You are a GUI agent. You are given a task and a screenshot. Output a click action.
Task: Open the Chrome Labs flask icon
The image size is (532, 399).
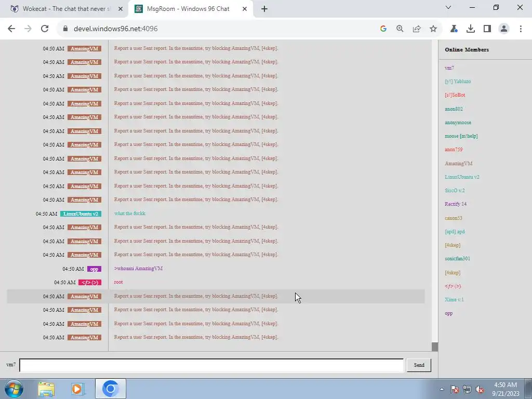click(x=454, y=29)
